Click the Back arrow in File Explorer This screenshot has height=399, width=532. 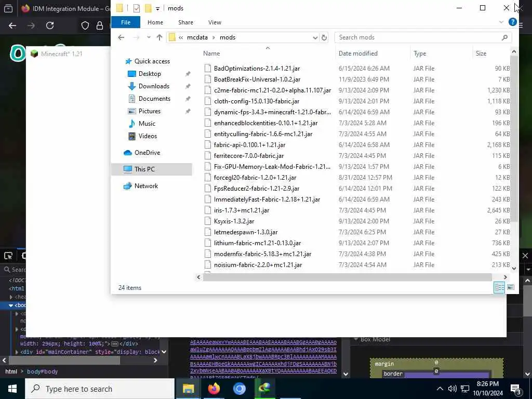coord(121,37)
